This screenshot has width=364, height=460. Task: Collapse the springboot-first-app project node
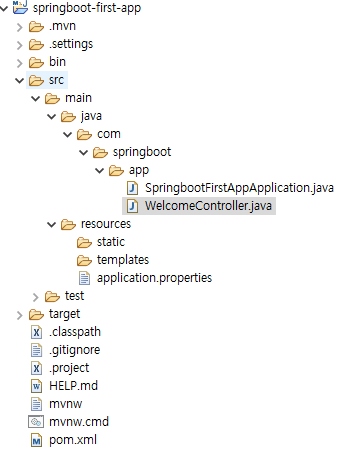4,8
